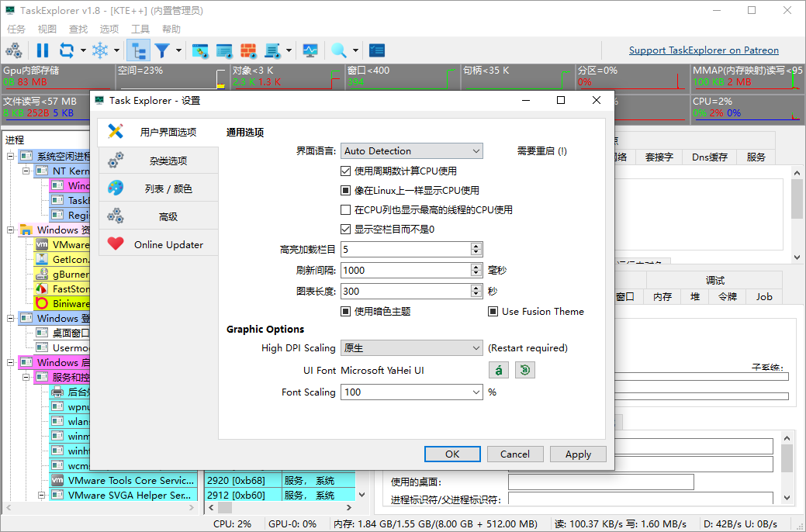The width and height of the screenshot is (806, 532).
Task: Click the window monitor icon with bug
Action: tap(199, 50)
